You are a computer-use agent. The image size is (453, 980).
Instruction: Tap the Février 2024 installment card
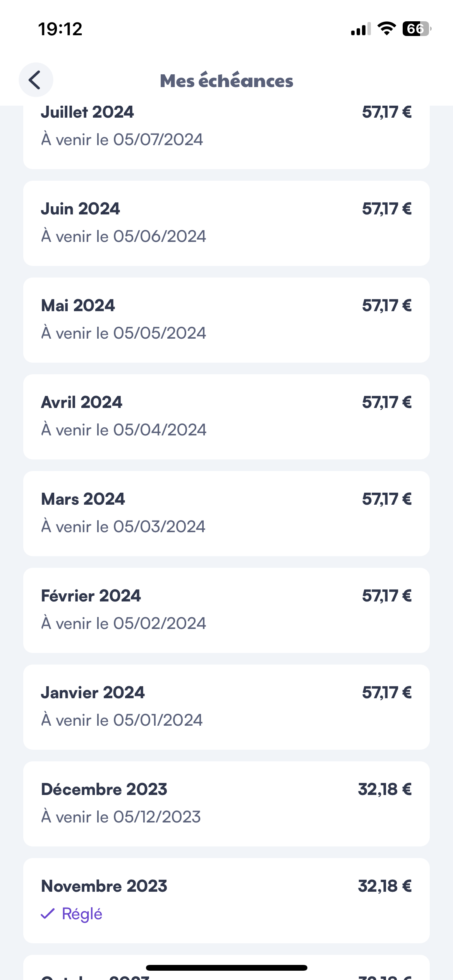click(226, 610)
